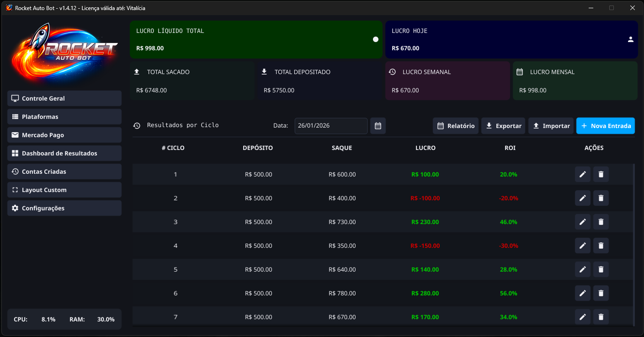Screen dimensions: 644x337
Task: Click the upload icon on Importar button
Action: [x=537, y=126]
